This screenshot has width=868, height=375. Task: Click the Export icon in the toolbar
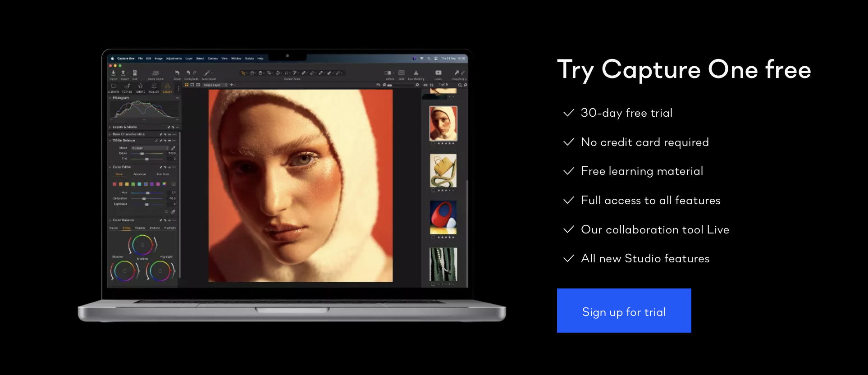click(123, 73)
